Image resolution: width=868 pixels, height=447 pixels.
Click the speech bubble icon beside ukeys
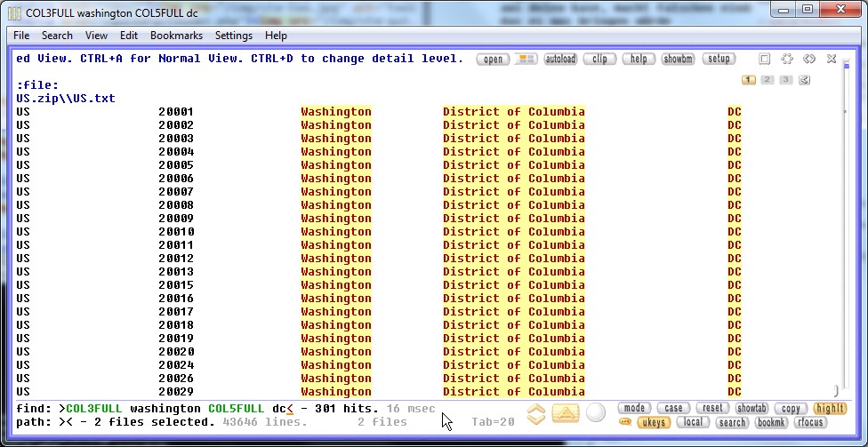[x=625, y=422]
